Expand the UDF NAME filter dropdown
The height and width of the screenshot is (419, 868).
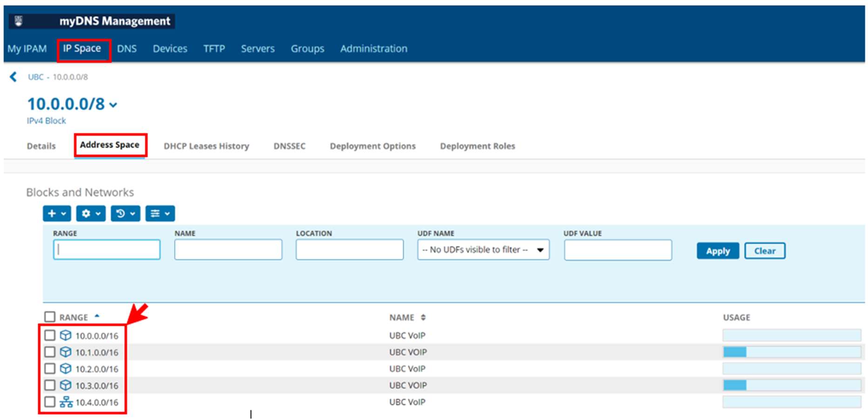483,250
